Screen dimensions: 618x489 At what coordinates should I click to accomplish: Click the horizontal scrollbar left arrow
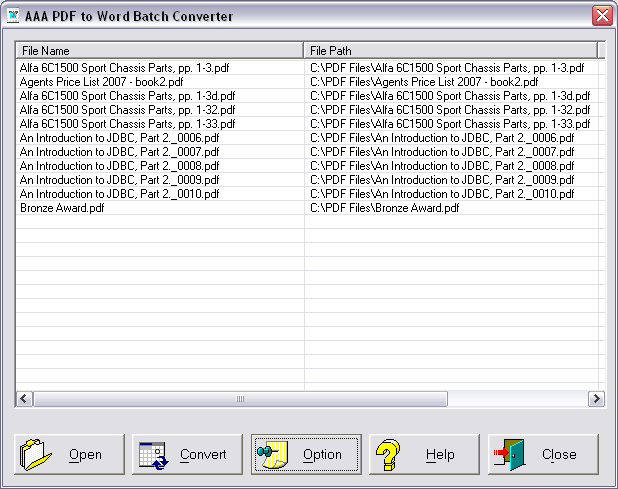[x=24, y=399]
